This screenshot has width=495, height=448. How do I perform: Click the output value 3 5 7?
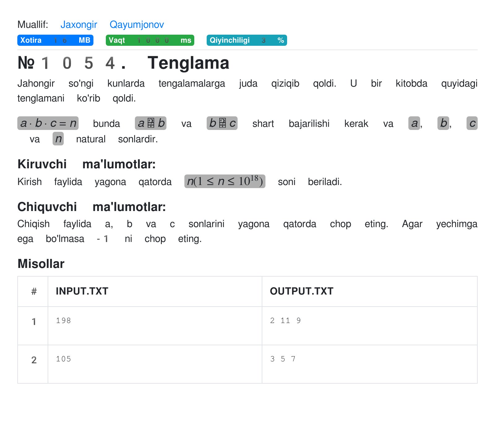pos(283,359)
